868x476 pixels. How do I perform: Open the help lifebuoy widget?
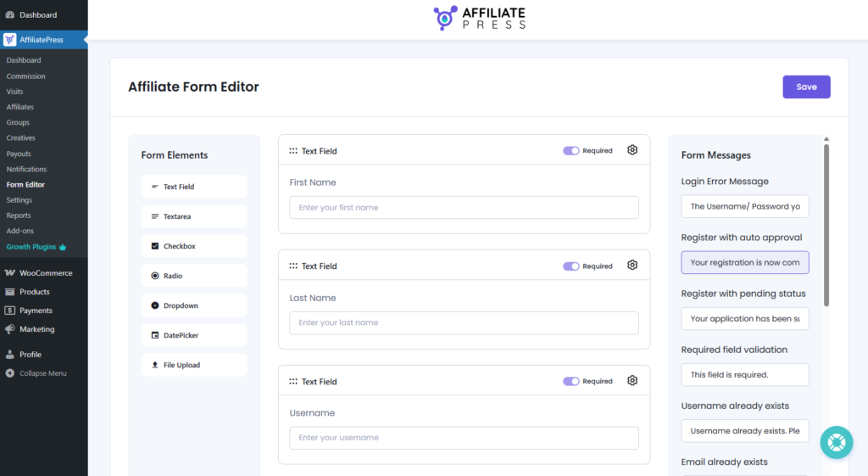click(x=837, y=442)
